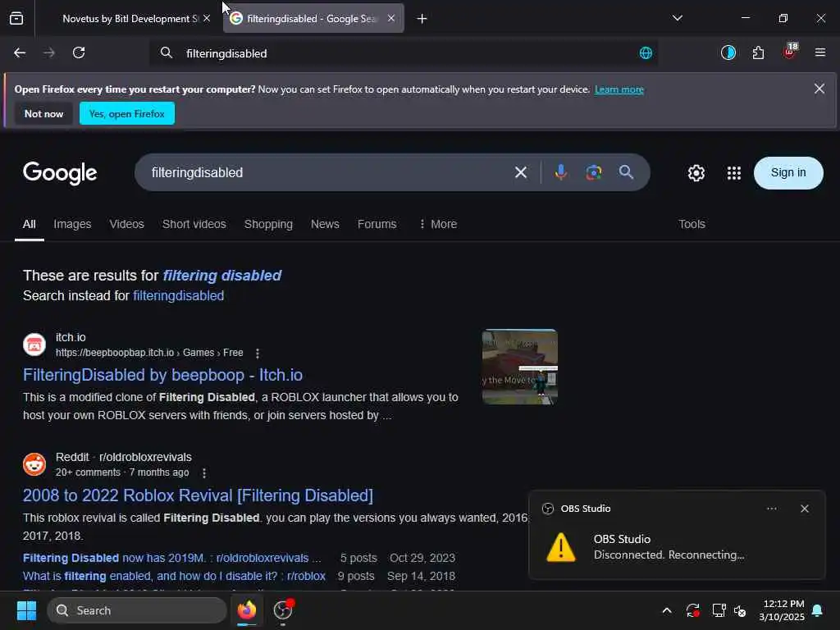
Task: Click the taskbar Search box
Action: coord(137,610)
